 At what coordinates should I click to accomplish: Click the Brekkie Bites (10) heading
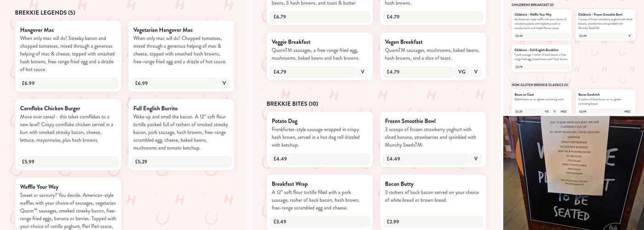tap(292, 104)
